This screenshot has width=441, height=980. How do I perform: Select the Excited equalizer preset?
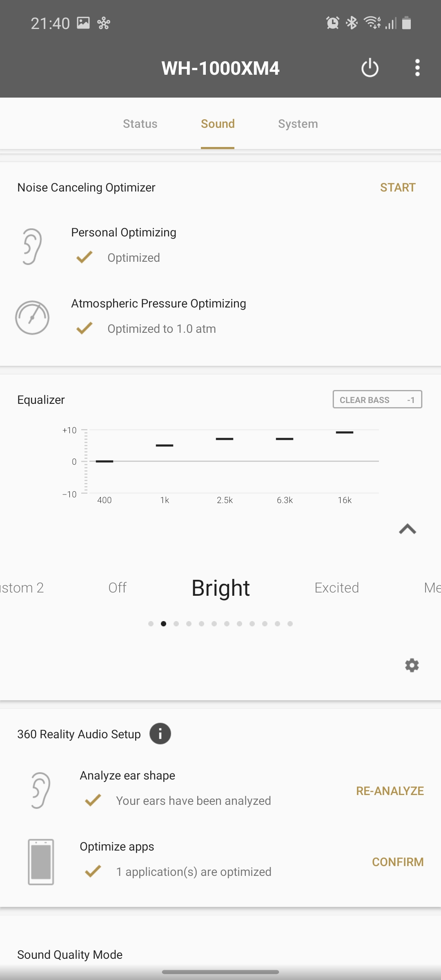tap(336, 588)
